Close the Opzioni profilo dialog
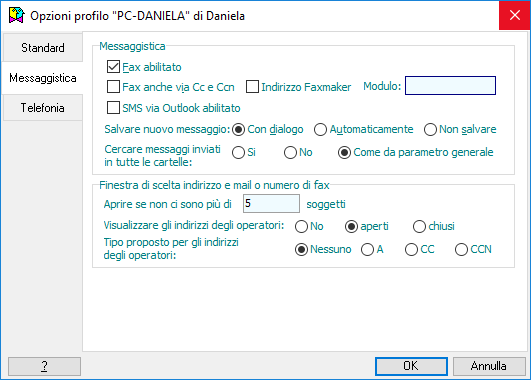 (514, 15)
